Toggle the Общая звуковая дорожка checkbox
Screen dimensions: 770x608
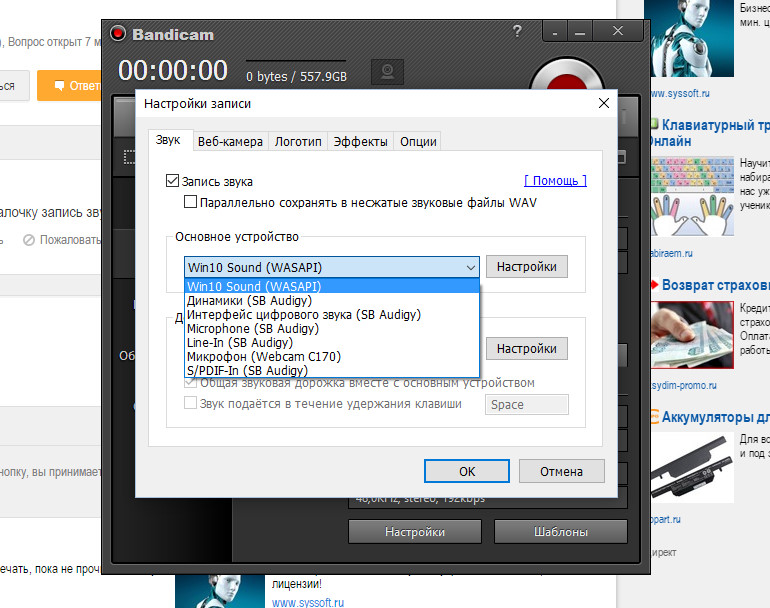(x=190, y=383)
